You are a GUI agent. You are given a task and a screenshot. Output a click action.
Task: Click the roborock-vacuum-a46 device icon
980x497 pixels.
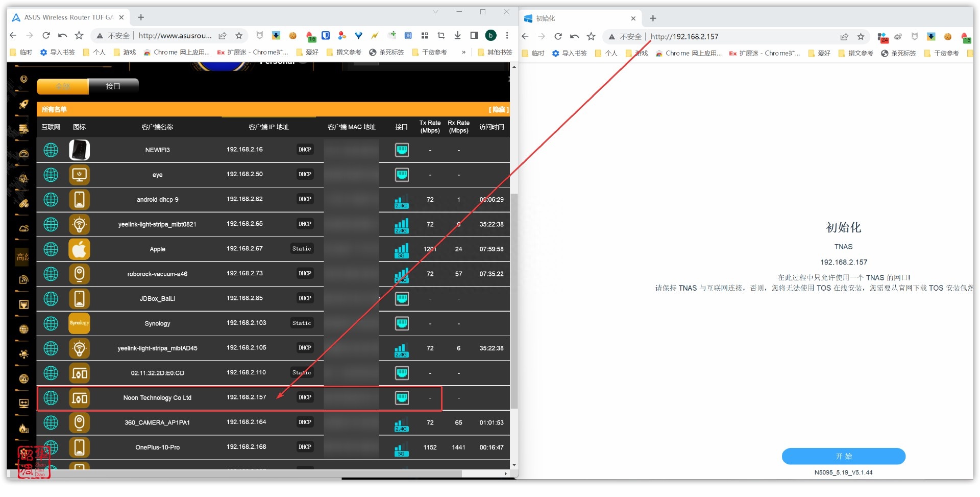pyautogui.click(x=79, y=274)
